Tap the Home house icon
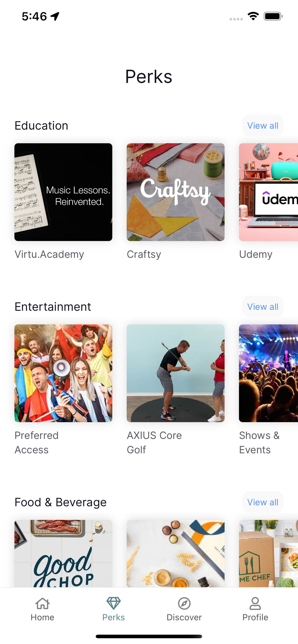The image size is (298, 644). tap(42, 604)
